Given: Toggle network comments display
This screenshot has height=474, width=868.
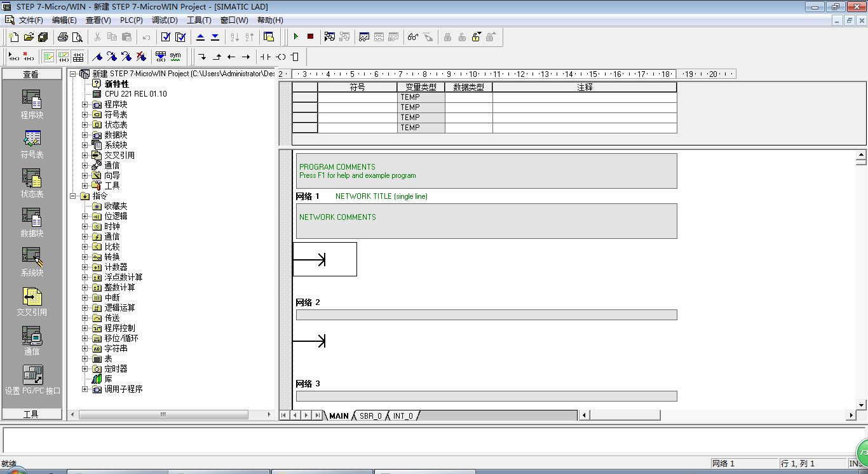Looking at the screenshot, I should coord(64,57).
